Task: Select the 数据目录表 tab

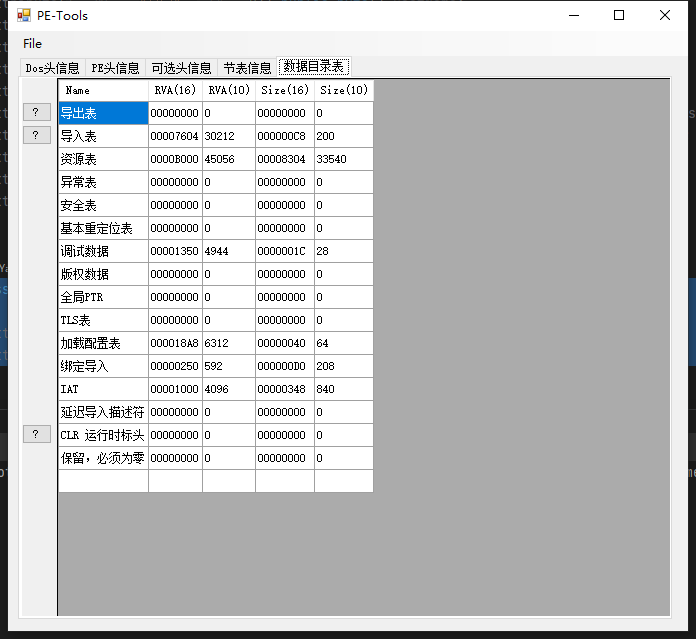Action: coord(314,67)
